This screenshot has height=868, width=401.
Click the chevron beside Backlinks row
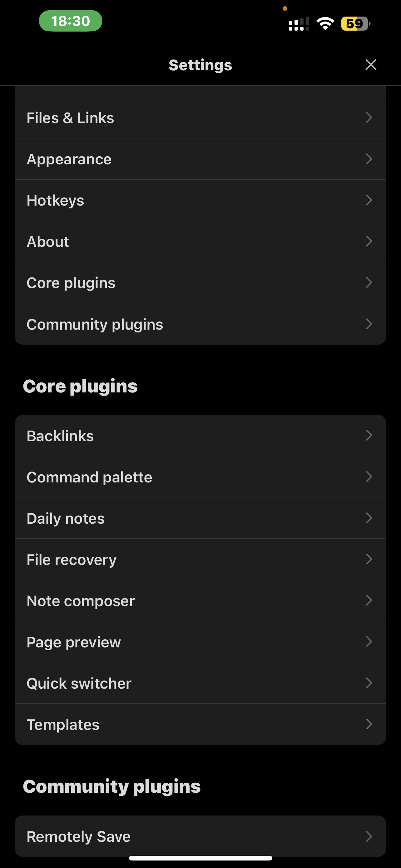(x=369, y=435)
